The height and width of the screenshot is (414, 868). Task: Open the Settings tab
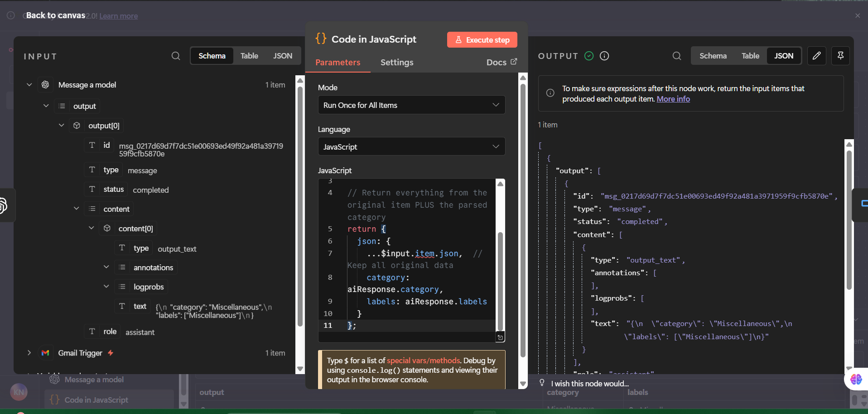[397, 63]
